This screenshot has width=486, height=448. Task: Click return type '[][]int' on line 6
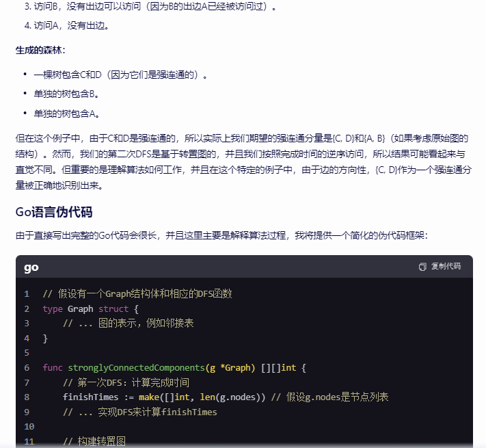pyautogui.click(x=279, y=368)
